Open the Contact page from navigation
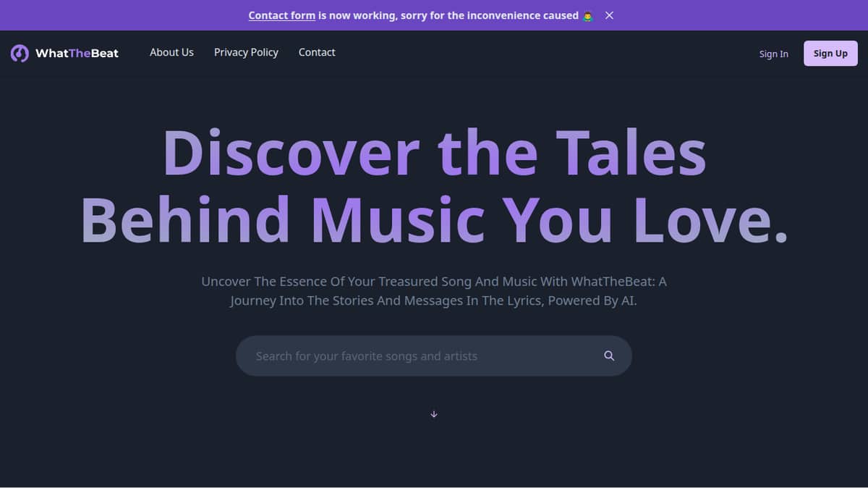The image size is (868, 488). (317, 52)
